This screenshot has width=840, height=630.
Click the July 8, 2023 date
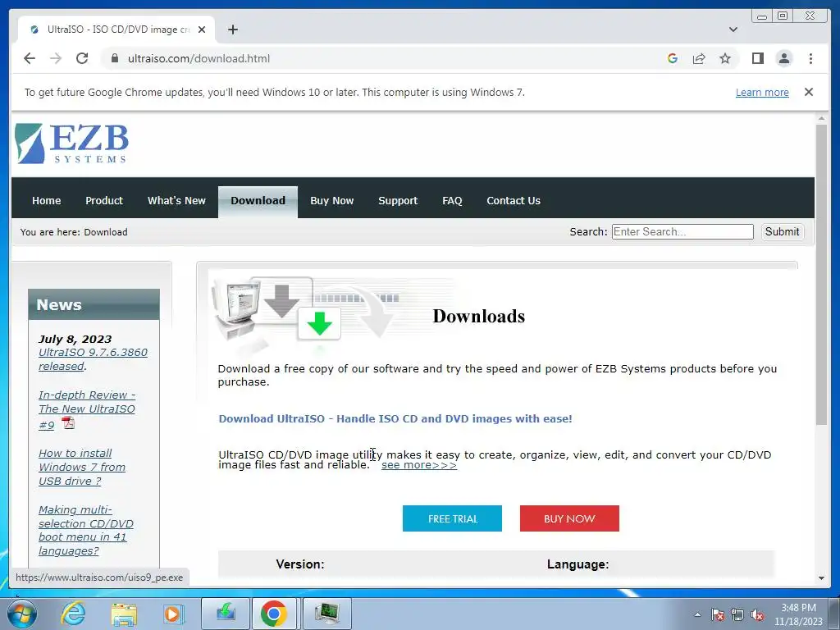pos(75,339)
